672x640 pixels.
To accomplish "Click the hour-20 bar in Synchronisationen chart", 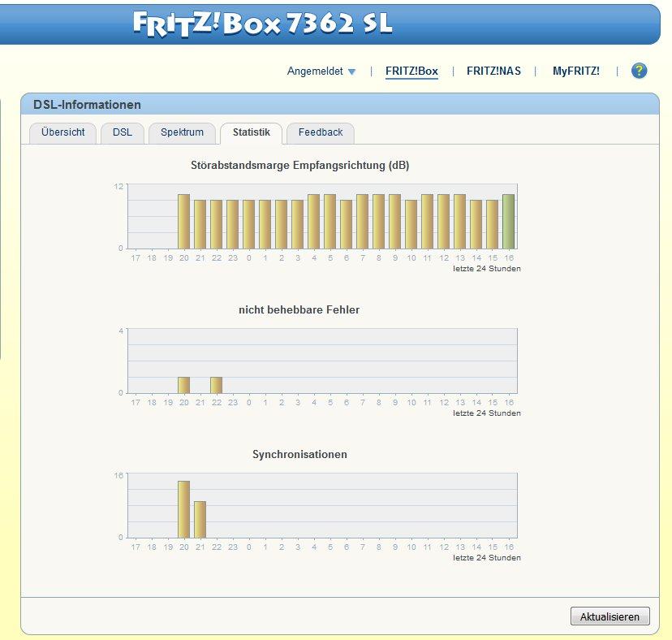I will tap(184, 509).
